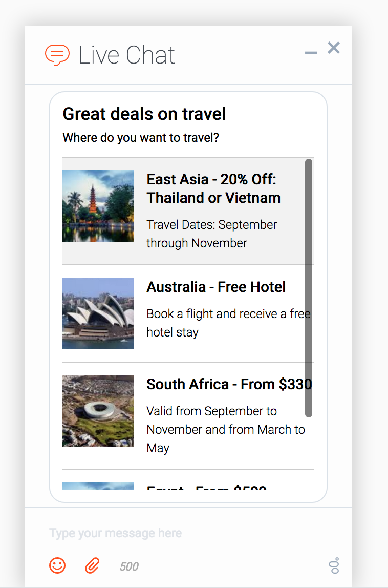Click the South Africa stadium thumbnail
Image resolution: width=388 pixels, height=588 pixels.
pyautogui.click(x=98, y=411)
